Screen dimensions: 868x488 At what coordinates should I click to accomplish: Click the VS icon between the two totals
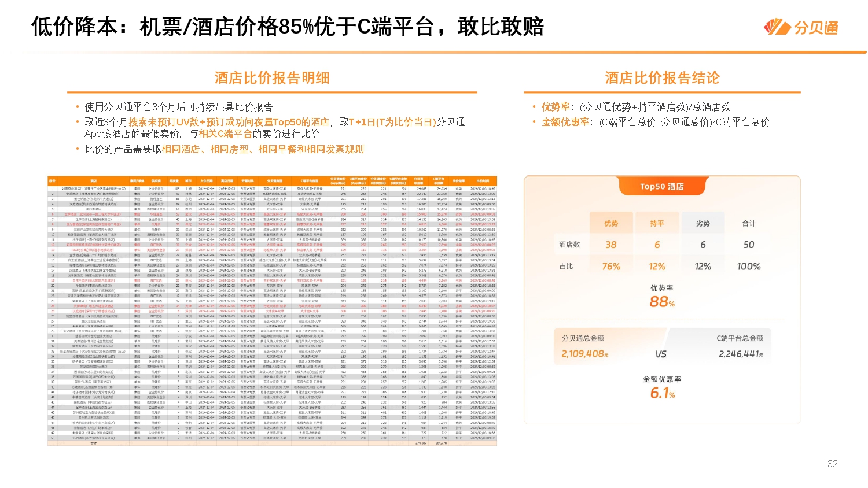(x=661, y=353)
